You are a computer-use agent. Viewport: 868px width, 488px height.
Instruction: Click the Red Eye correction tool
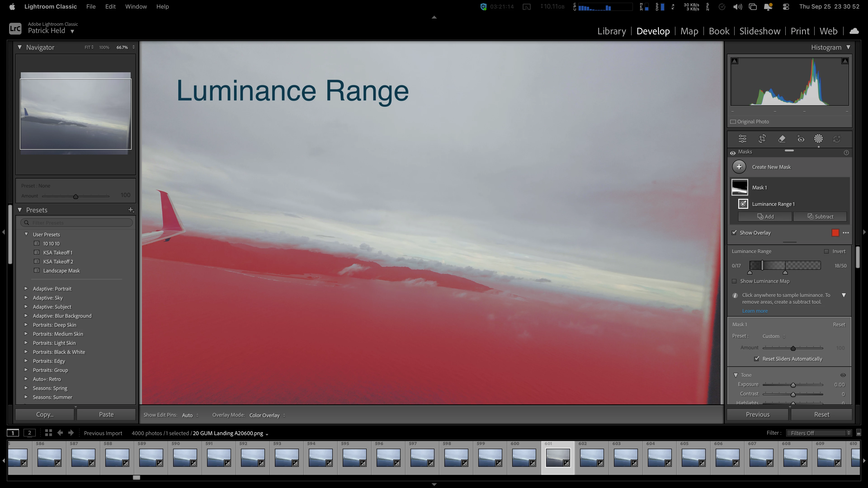(801, 139)
